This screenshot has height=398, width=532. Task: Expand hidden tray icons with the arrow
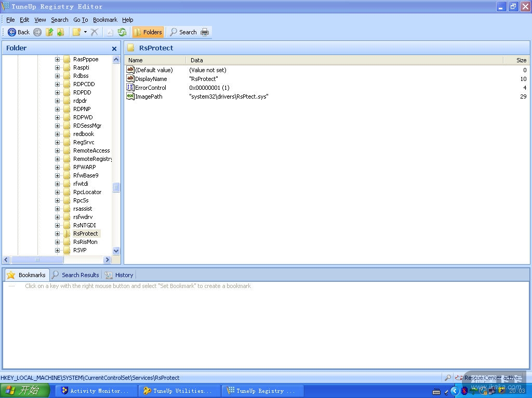455,391
